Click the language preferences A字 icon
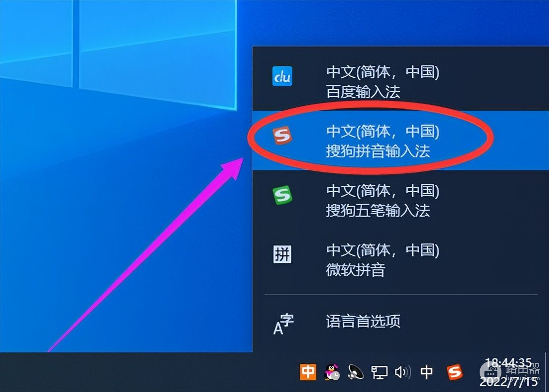The image size is (549, 392). [x=283, y=324]
